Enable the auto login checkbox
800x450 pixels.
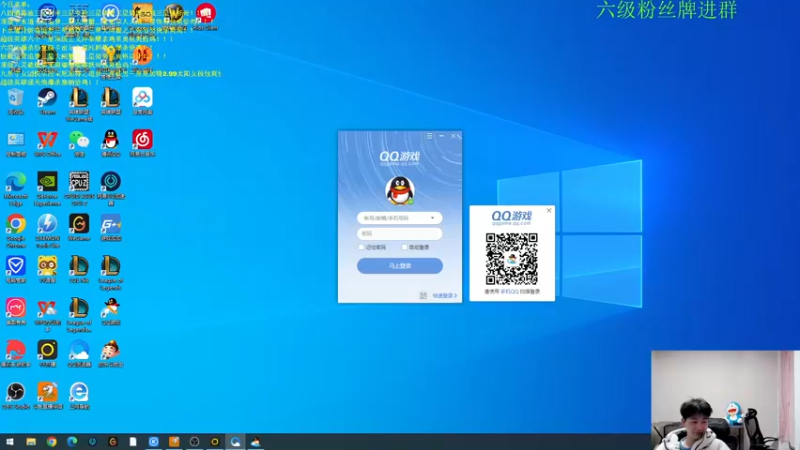tap(404, 247)
